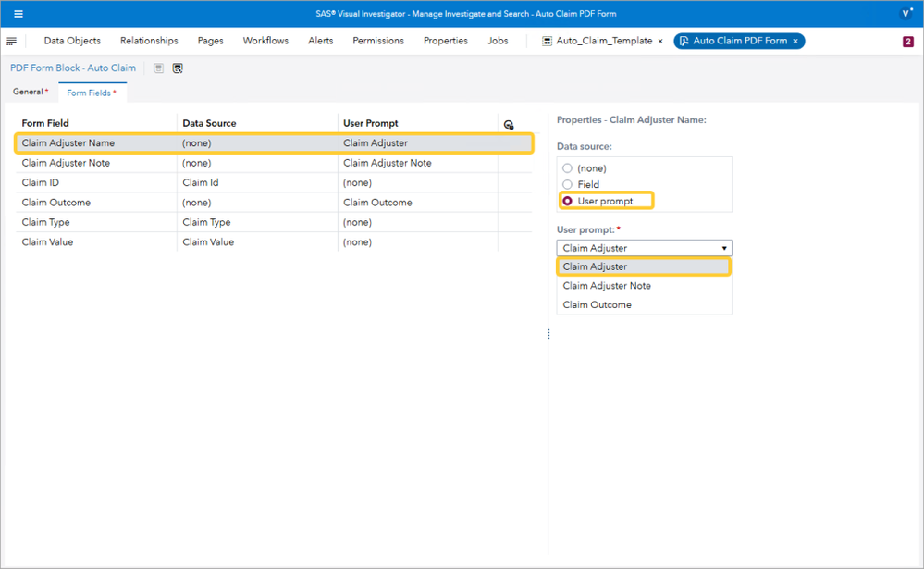Switch to the General tab
This screenshot has height=569, width=924.
(29, 92)
